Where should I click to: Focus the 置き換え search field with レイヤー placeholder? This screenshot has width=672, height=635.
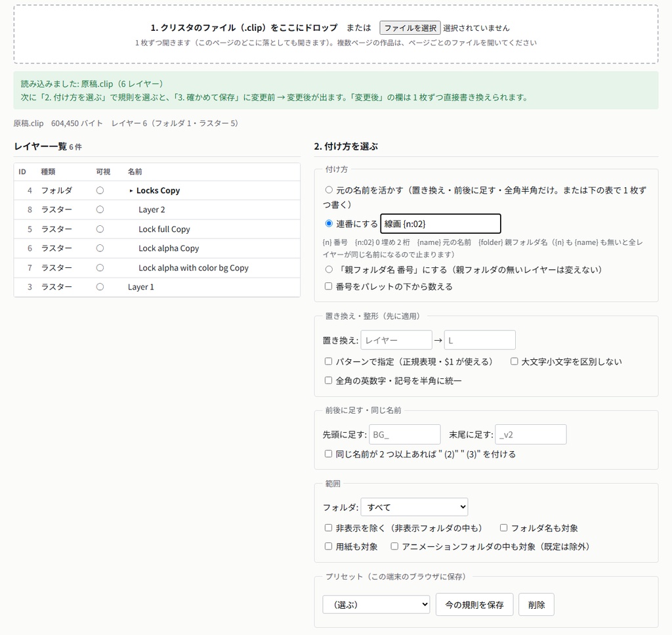[x=396, y=340]
